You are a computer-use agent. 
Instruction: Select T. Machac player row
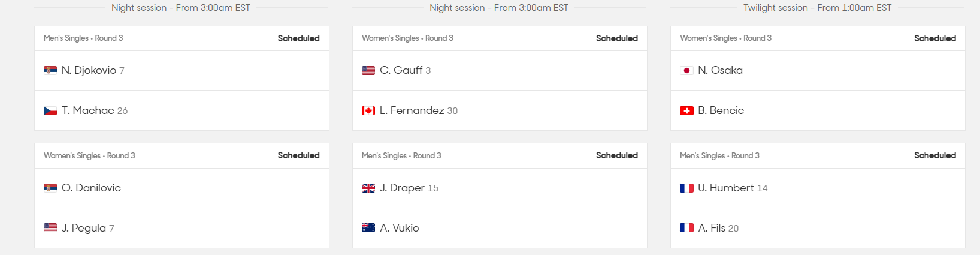182,110
